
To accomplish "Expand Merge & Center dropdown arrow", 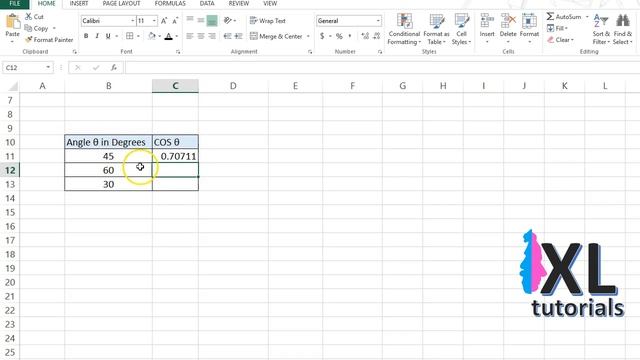I will (x=308, y=36).
